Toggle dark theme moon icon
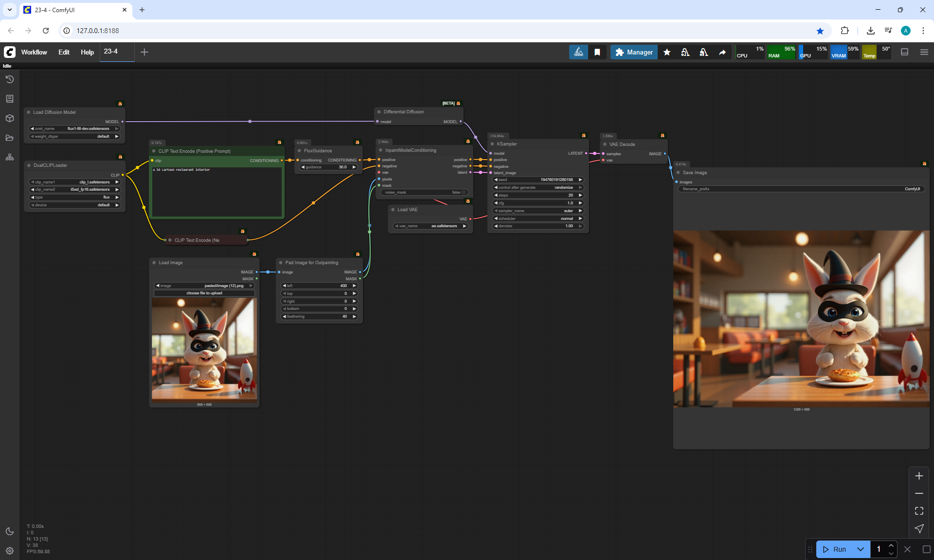This screenshot has height=560, width=934. (10, 531)
